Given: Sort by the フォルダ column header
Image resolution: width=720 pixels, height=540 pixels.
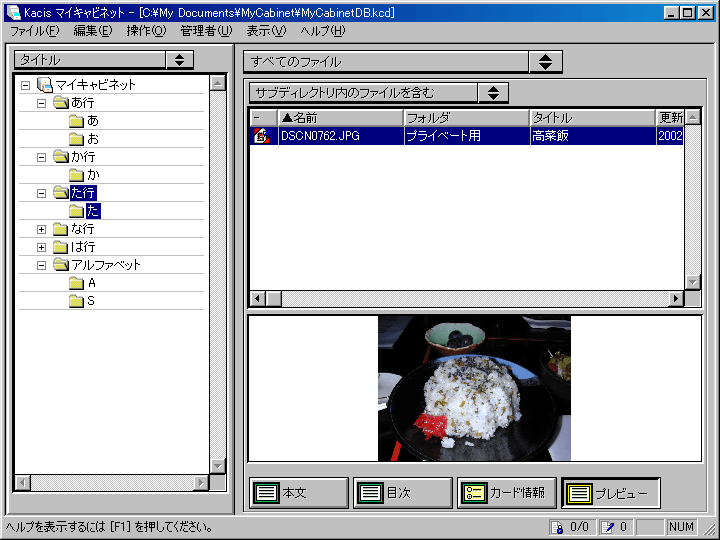Looking at the screenshot, I should pyautogui.click(x=467, y=118).
